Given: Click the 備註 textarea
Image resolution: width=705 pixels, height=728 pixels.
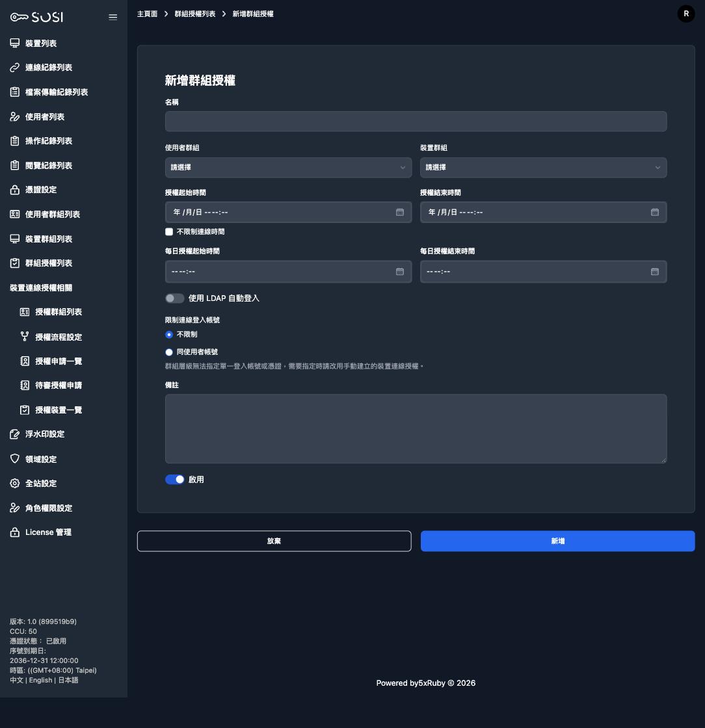Looking at the screenshot, I should pos(416,428).
